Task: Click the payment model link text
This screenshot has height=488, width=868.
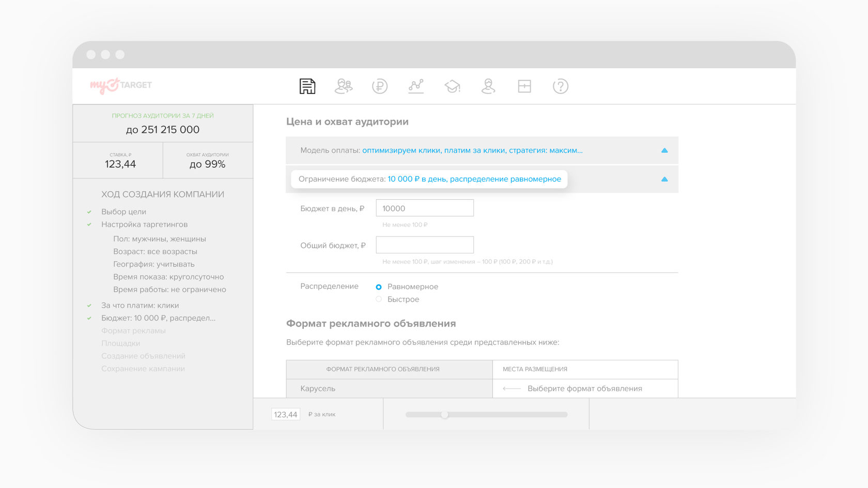Action: pyautogui.click(x=472, y=150)
